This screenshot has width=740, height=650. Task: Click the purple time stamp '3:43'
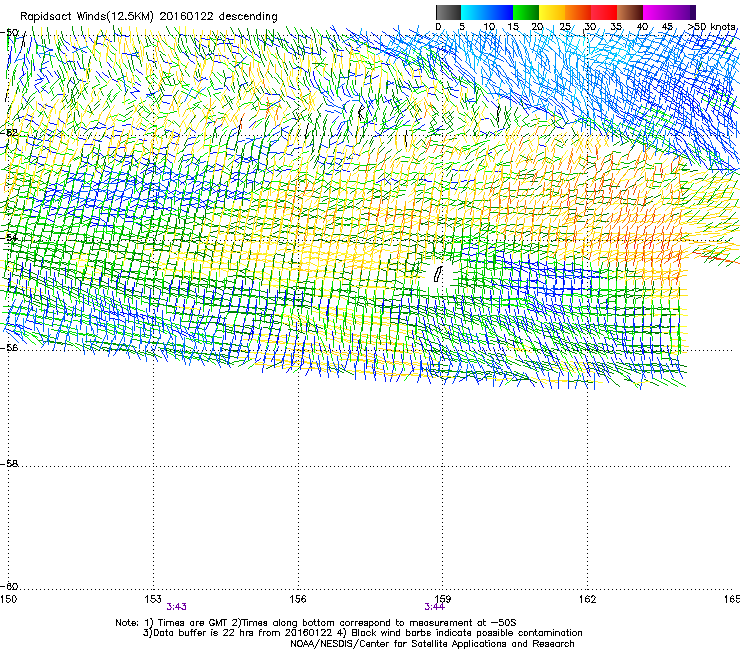[177, 607]
